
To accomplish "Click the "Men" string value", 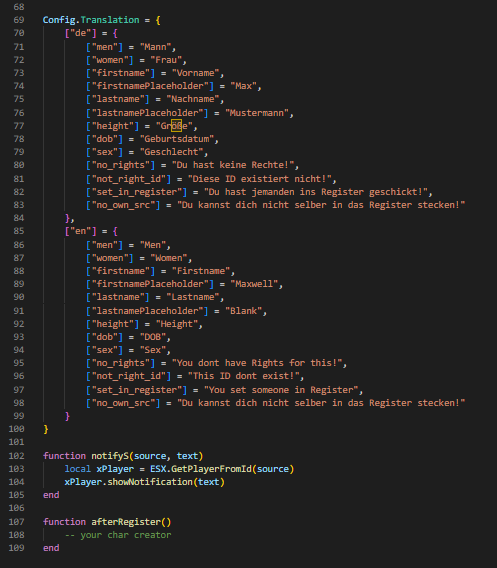I will pyautogui.click(x=153, y=245).
